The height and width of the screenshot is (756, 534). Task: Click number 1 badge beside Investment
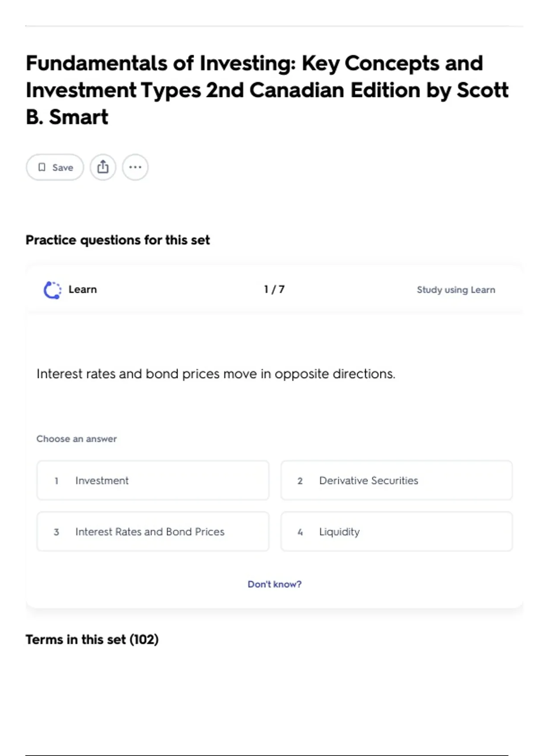57,481
